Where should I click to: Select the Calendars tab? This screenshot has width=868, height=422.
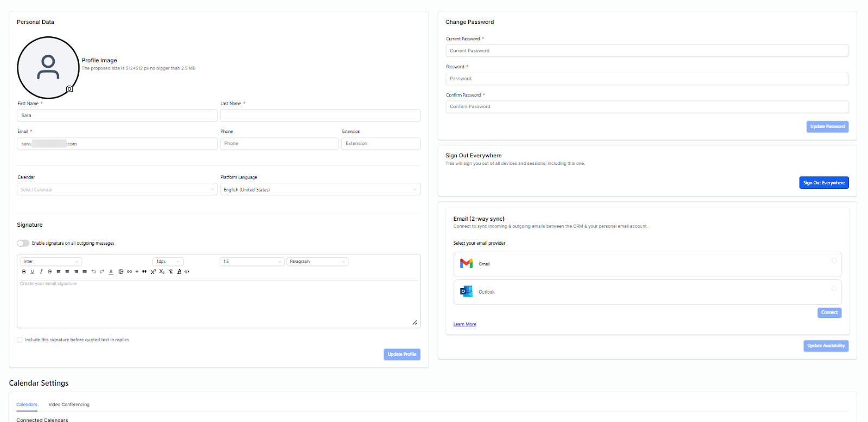click(27, 405)
